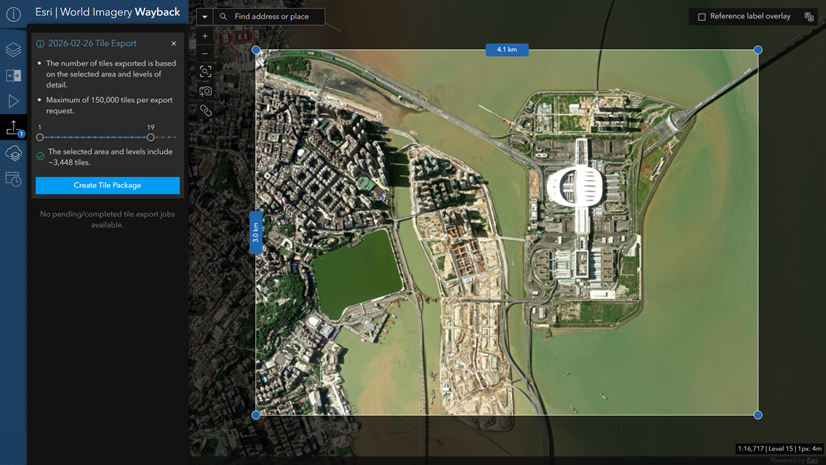
Task: Click the Maximum of 150,000 tiles note
Action: (110, 105)
